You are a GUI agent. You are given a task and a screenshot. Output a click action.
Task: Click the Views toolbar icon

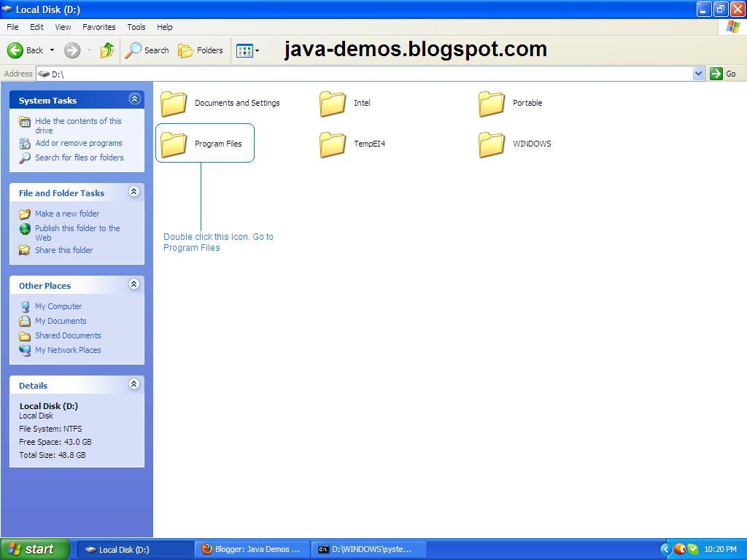[243, 50]
